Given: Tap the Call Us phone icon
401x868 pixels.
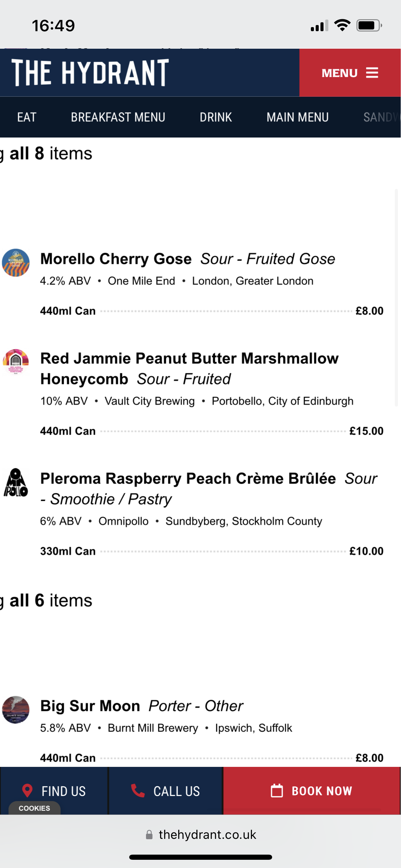Looking at the screenshot, I should pos(138,791).
